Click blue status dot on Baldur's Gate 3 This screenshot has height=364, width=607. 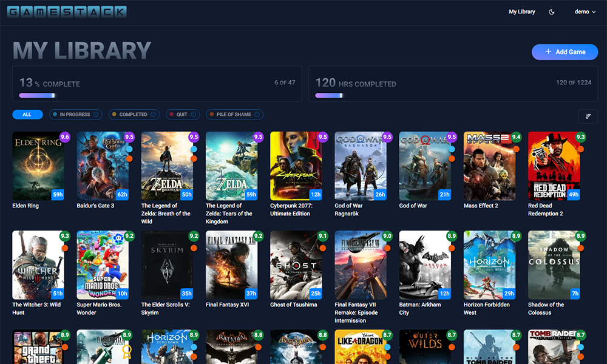pos(129,149)
